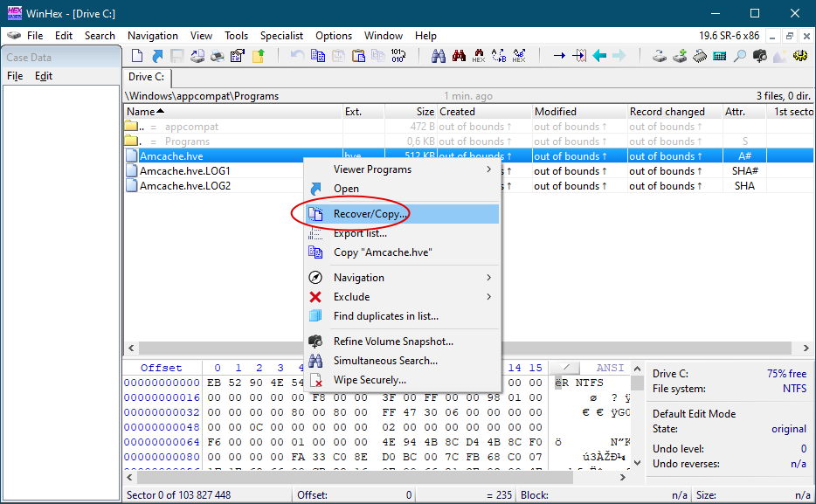Open the Tools menu
The image size is (816, 504).
236,36
